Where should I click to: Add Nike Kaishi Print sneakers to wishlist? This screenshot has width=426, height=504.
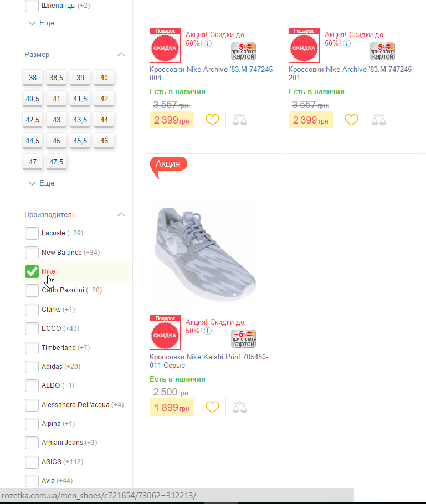tap(213, 407)
